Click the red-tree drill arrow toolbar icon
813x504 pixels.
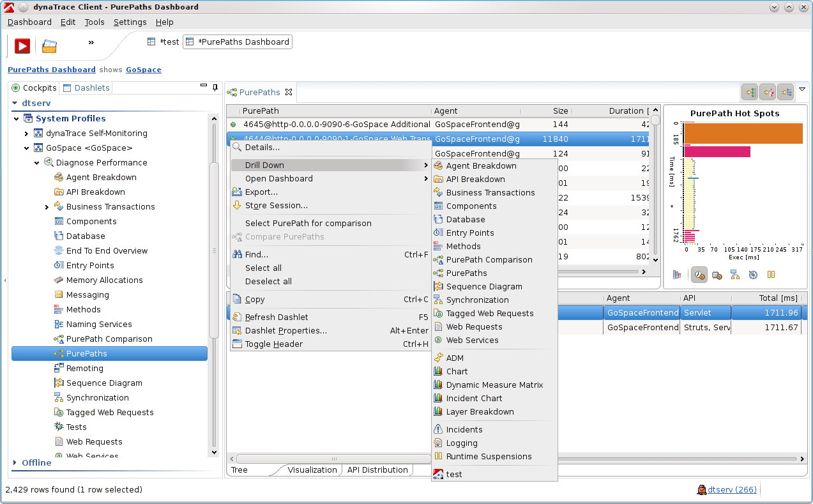767,92
